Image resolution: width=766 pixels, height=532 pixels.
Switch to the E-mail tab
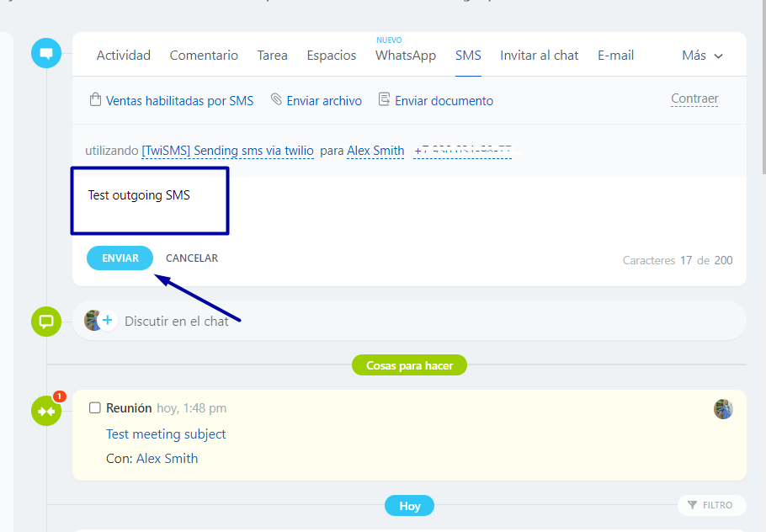pyautogui.click(x=615, y=56)
